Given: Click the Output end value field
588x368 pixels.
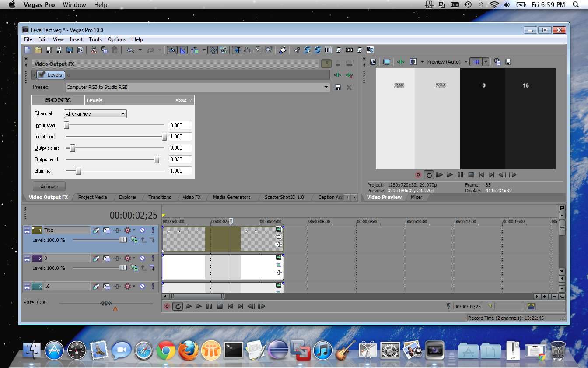Looking at the screenshot, I should pos(180,159).
